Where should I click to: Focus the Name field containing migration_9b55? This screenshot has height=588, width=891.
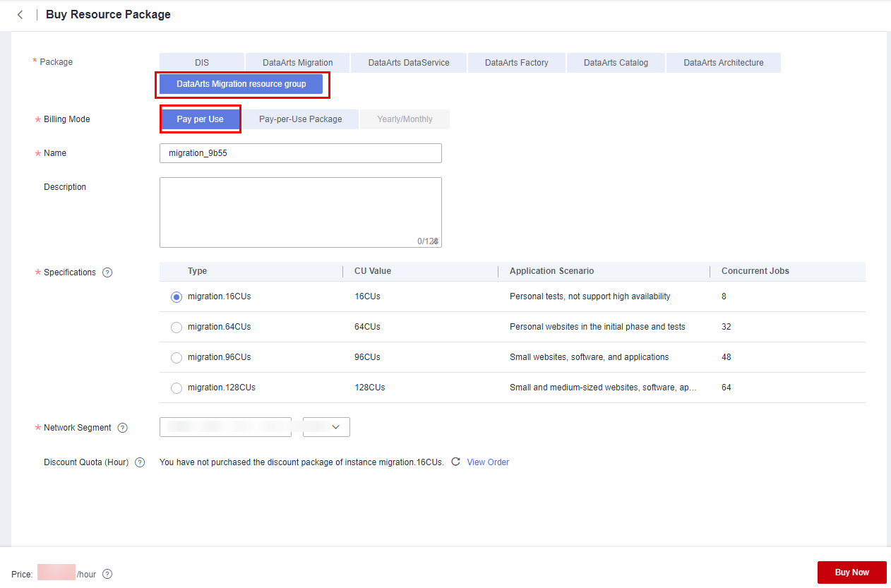301,153
